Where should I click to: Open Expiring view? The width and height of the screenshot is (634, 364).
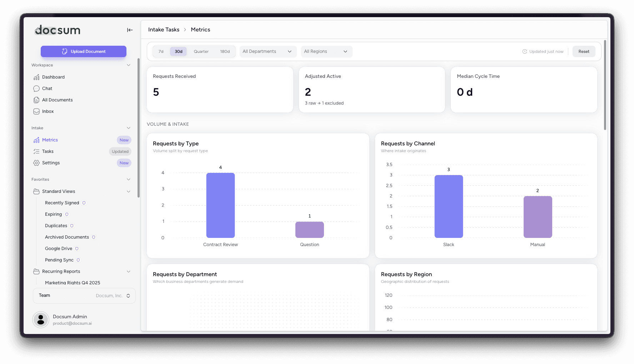(54, 214)
